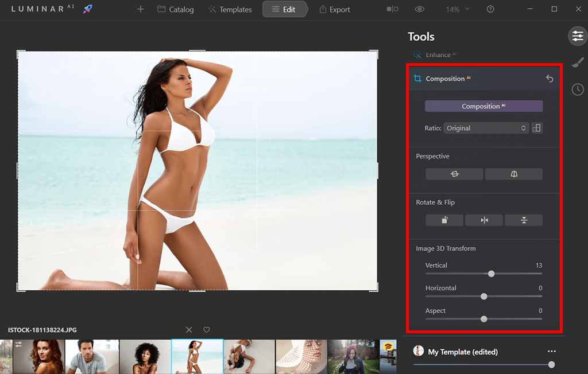588x374 pixels.
Task: Select the curly-haired woman thumbnail
Action: tap(145, 357)
